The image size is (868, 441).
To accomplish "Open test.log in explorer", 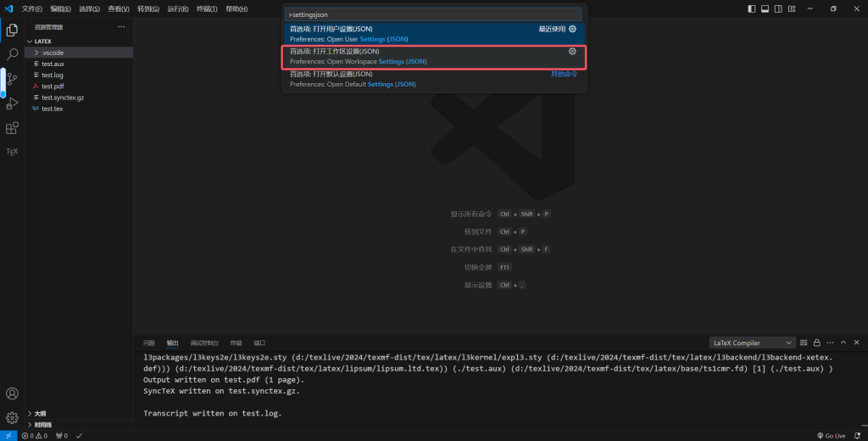I will click(x=77, y=75).
